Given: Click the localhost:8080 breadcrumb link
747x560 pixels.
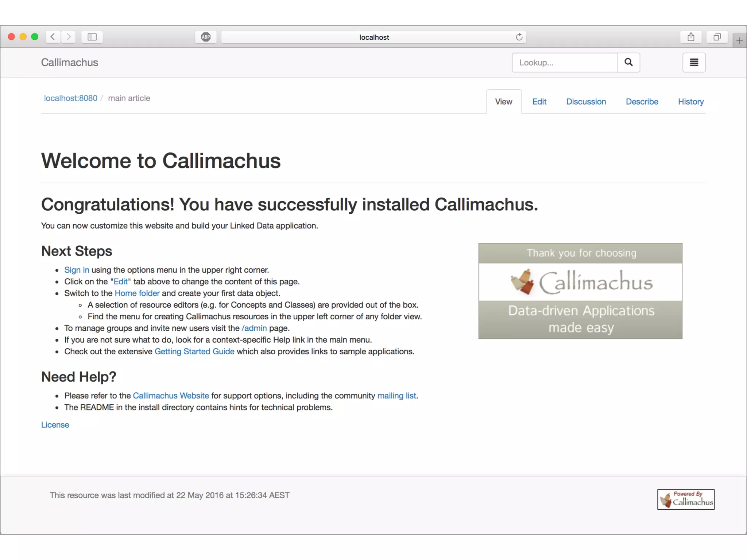Looking at the screenshot, I should [x=71, y=98].
